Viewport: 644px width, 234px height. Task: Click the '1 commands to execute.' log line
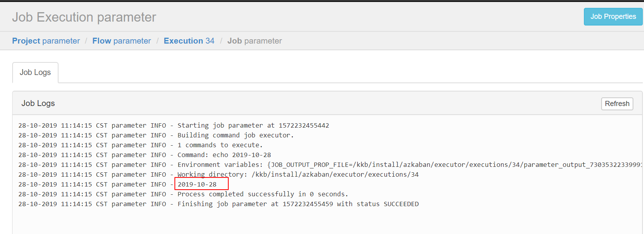click(141, 145)
